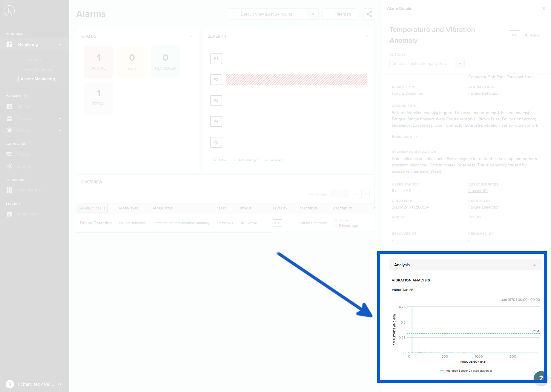Open the Select an action dropdown
The image size is (551, 392).
(x=460, y=63)
